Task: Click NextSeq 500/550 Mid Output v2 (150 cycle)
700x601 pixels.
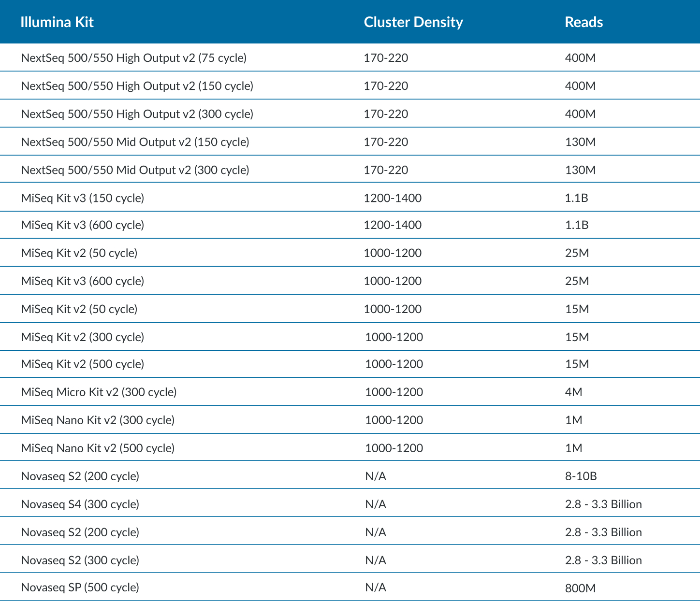Action: [x=135, y=142]
